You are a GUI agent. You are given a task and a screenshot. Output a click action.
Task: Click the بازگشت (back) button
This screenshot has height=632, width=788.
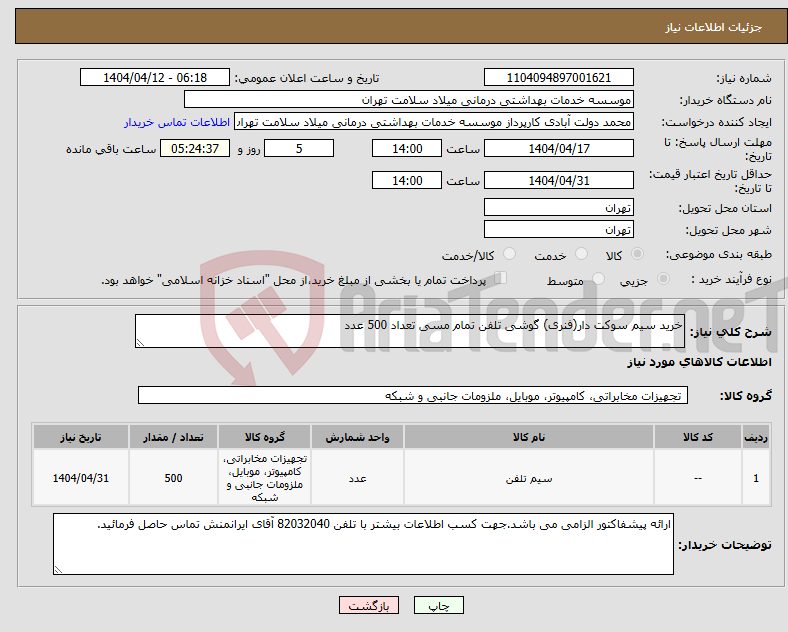pos(369,605)
